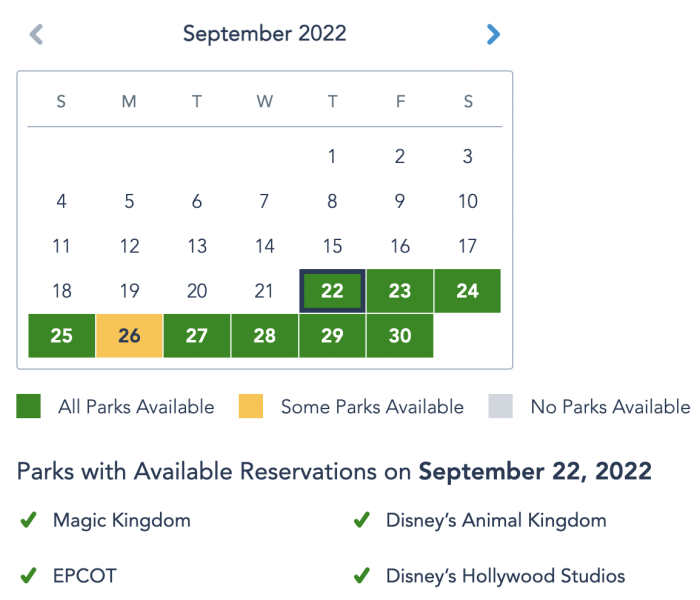Select Saturday September 24
This screenshot has width=700, height=600.
point(467,291)
